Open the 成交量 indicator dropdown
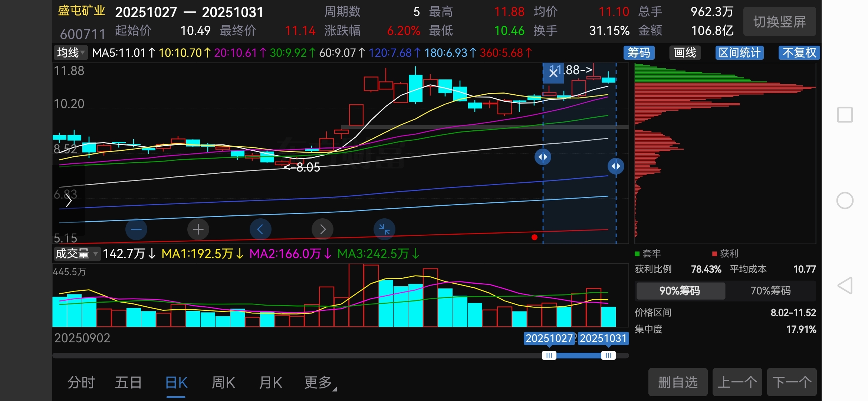Viewport: 868px width, 401px height. pyautogui.click(x=76, y=254)
